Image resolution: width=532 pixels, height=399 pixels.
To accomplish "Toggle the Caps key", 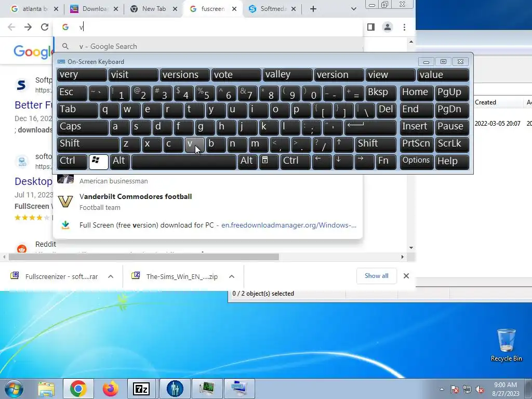I will pyautogui.click(x=83, y=127).
